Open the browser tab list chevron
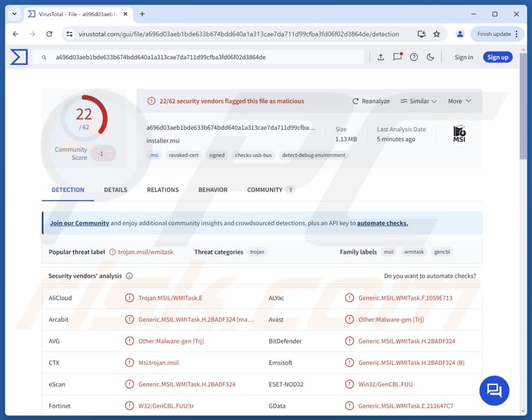 [x=14, y=13]
